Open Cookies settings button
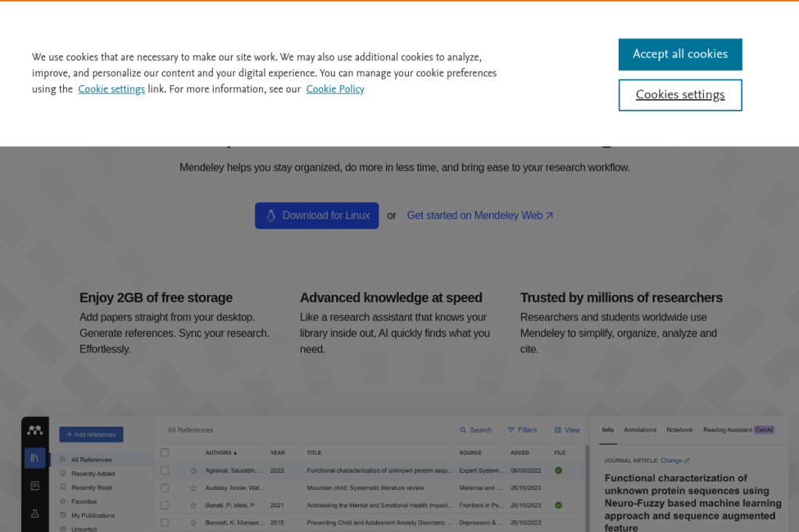 tap(680, 95)
